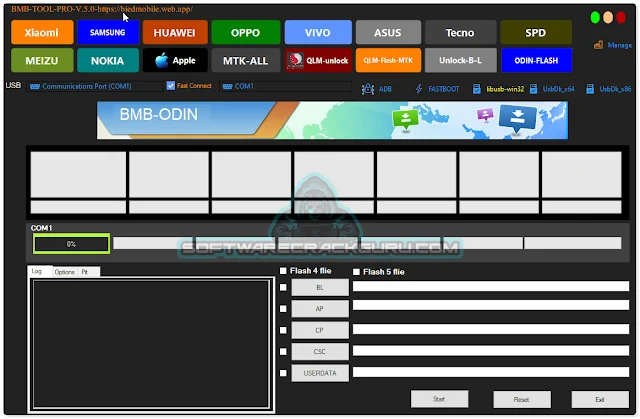Open the biedmobile.web.app title link
The height and width of the screenshot is (419, 640).
145,9
